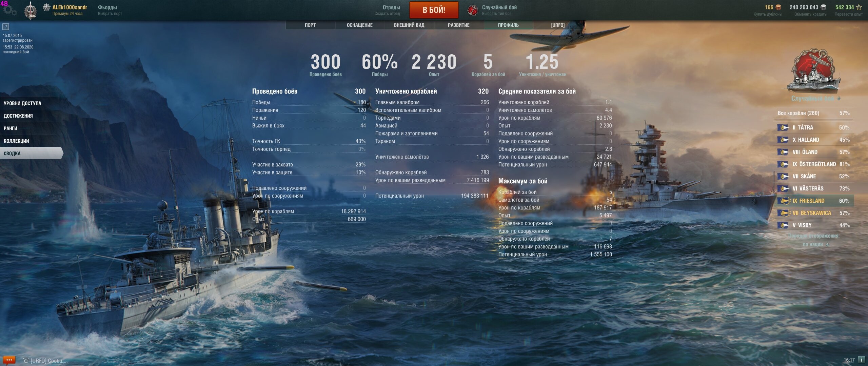Viewport: 868px width, 366px height.
Task: Start battle with В БОЙ! button
Action: (434, 10)
